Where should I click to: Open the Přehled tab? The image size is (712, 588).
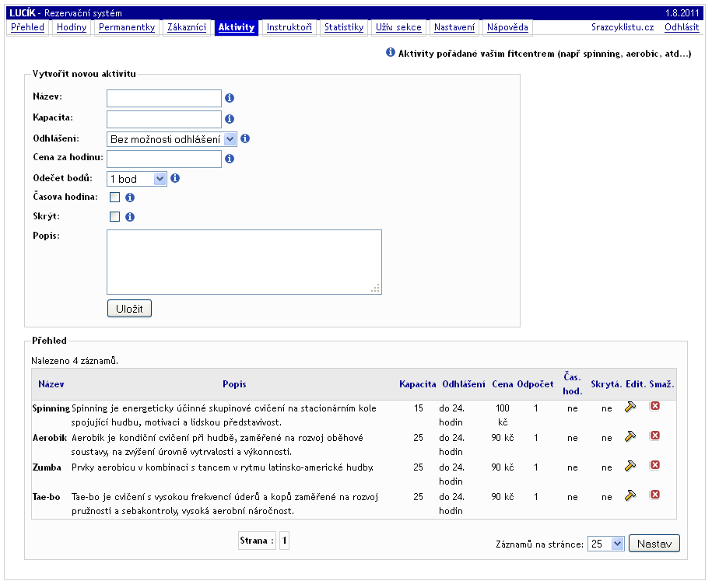click(x=28, y=27)
